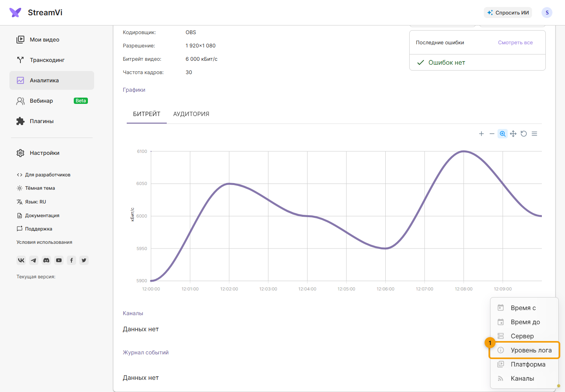Viewport: 565px width, 392px height.
Task: Open the Плагины section
Action: [52, 121]
